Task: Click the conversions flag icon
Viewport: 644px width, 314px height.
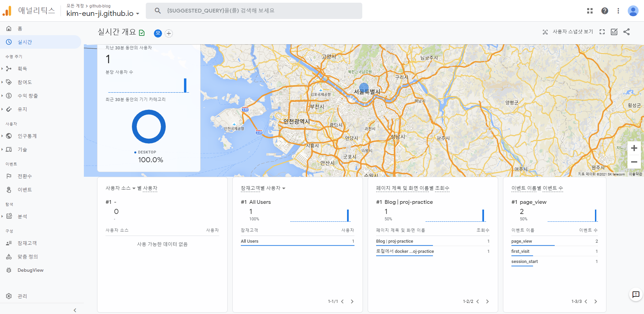Action: [x=9, y=176]
